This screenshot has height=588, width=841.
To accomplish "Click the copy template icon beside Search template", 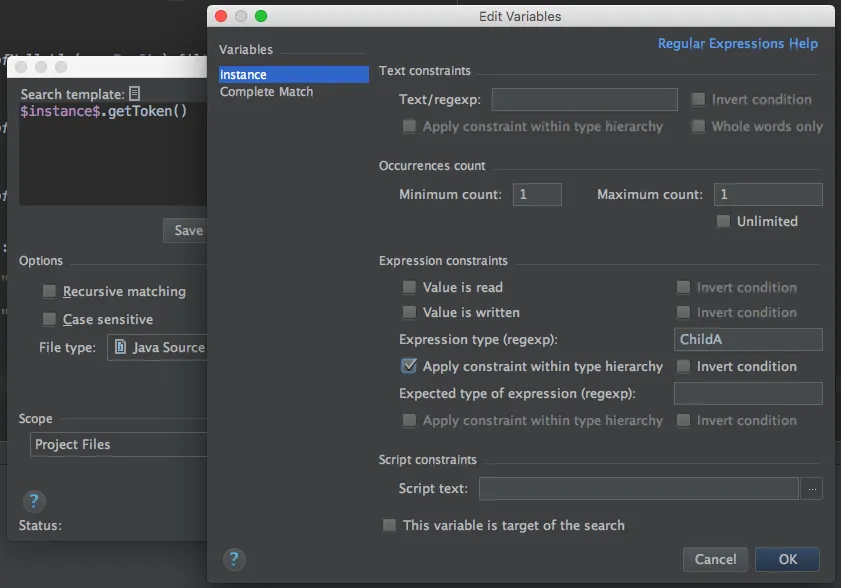I will 135,93.
